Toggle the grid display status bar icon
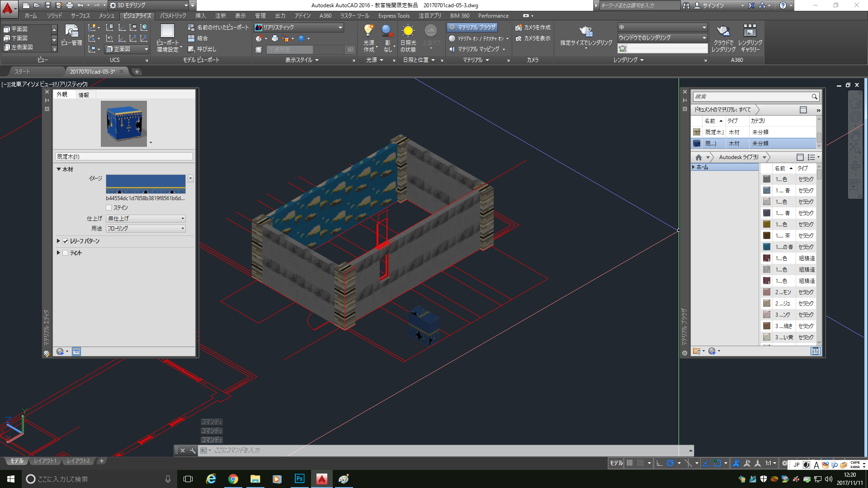Viewport: 868px width, 488px height. (629, 463)
